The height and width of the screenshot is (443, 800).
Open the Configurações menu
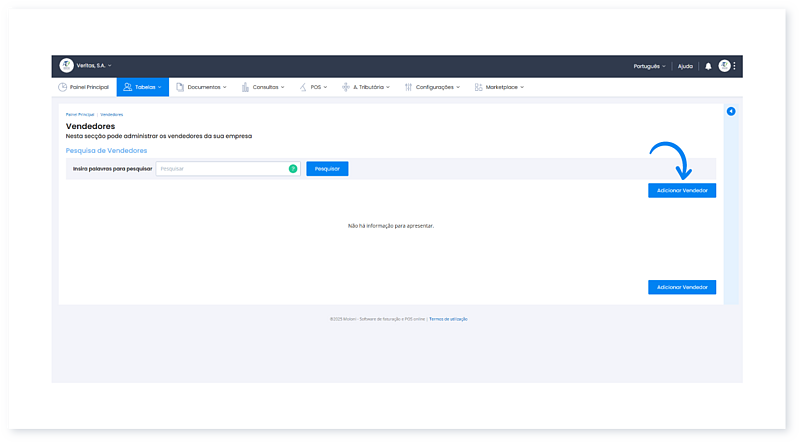point(432,87)
